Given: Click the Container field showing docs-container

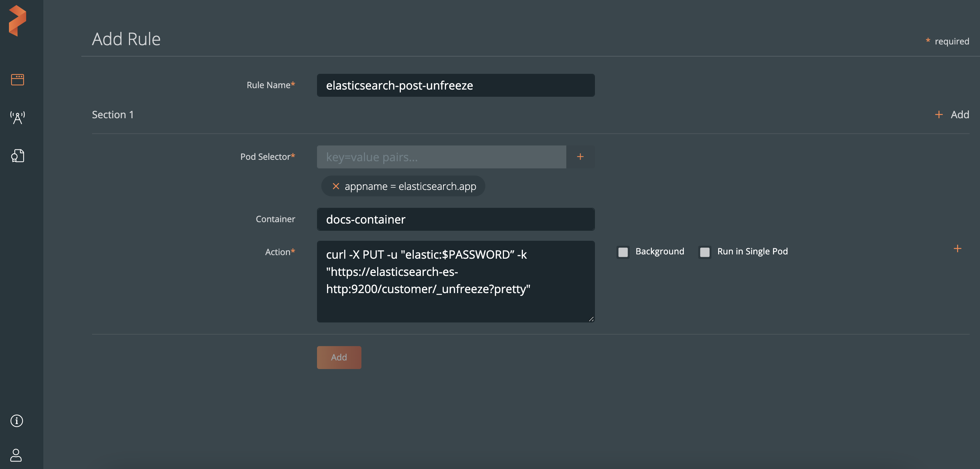Looking at the screenshot, I should pyautogui.click(x=455, y=219).
